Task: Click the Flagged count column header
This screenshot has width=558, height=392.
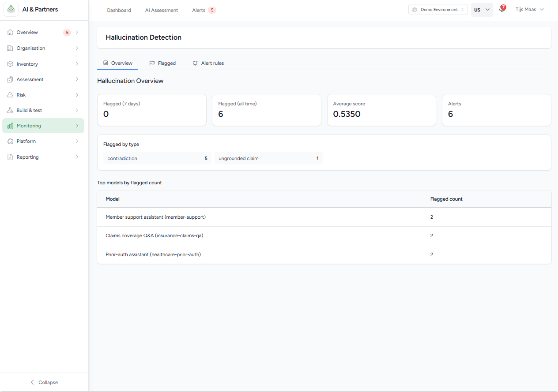Action: point(446,199)
